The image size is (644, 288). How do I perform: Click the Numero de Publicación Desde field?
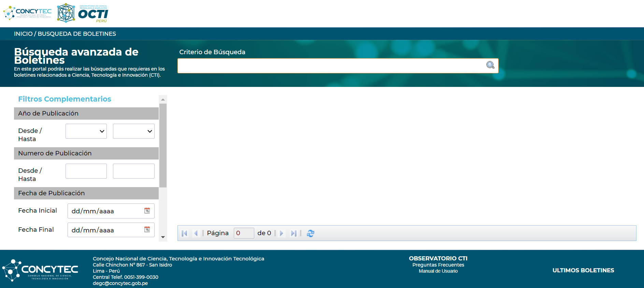[x=86, y=171]
